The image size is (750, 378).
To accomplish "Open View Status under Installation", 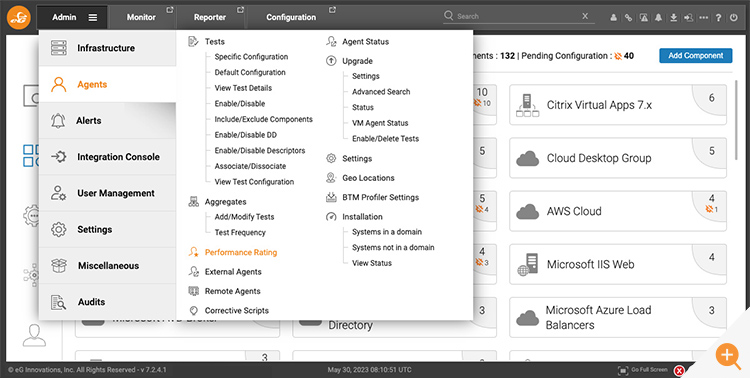I will click(x=372, y=263).
